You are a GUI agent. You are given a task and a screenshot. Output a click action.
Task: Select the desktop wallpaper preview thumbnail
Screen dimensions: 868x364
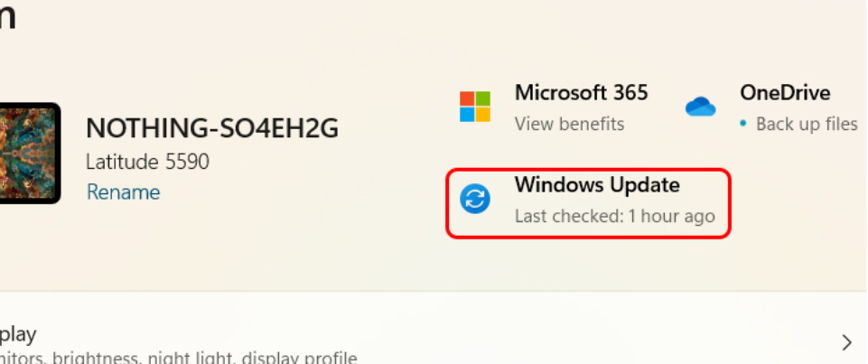[29, 152]
